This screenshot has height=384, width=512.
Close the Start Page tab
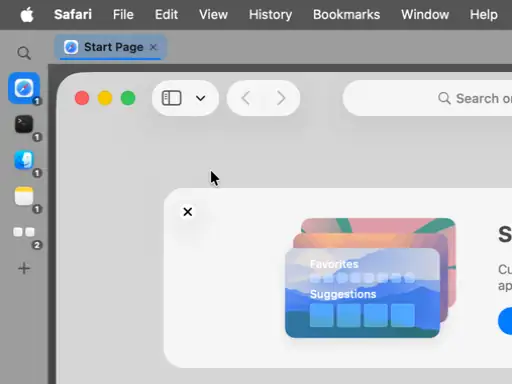[x=153, y=47]
